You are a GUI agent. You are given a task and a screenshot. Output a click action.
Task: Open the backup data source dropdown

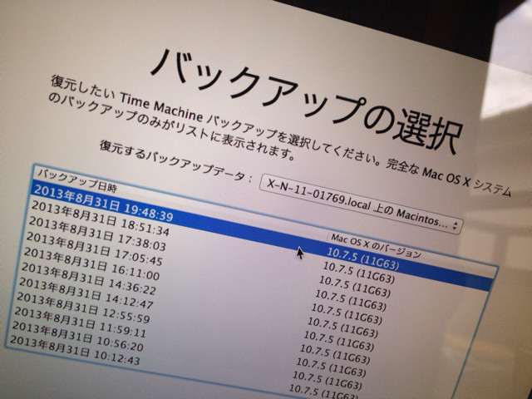point(361,204)
